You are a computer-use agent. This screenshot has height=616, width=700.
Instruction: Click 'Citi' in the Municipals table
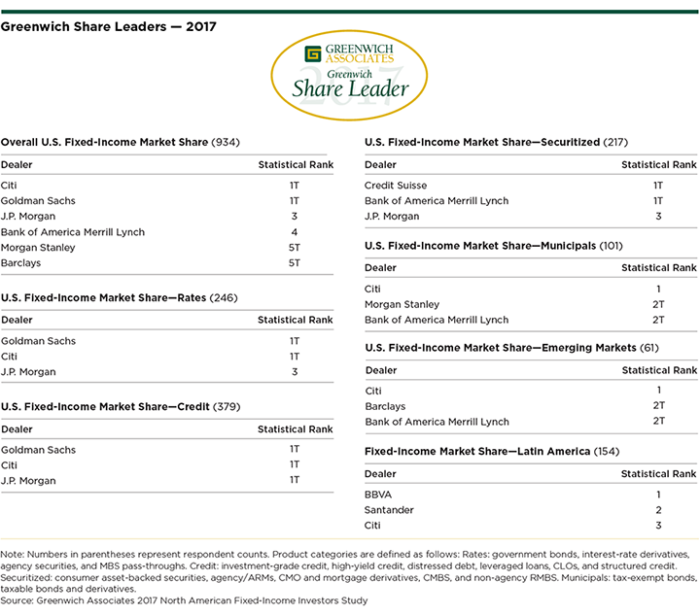point(372,289)
